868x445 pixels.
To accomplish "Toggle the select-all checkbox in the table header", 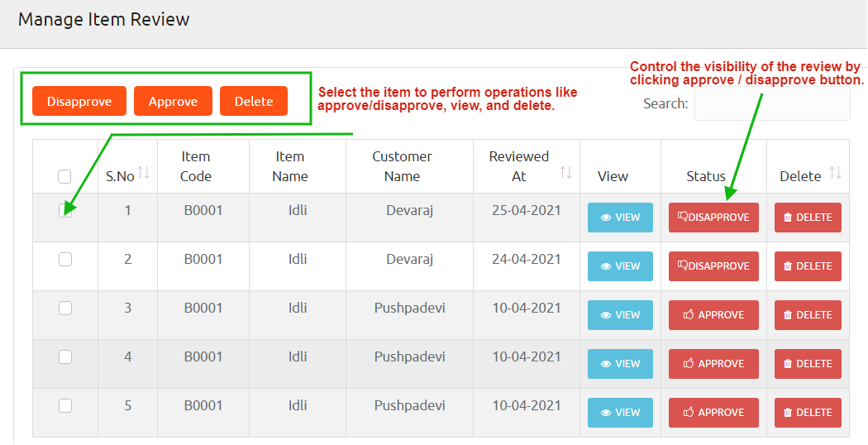I will pyautogui.click(x=64, y=176).
